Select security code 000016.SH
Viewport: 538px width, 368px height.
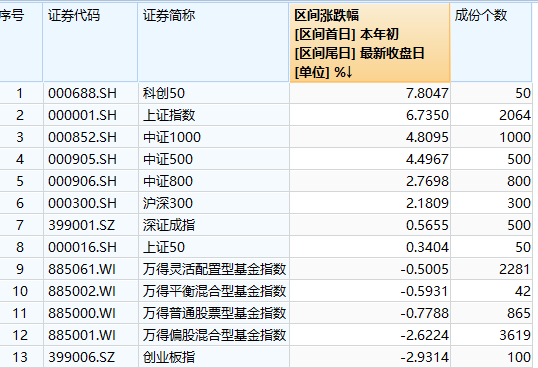pos(82,247)
